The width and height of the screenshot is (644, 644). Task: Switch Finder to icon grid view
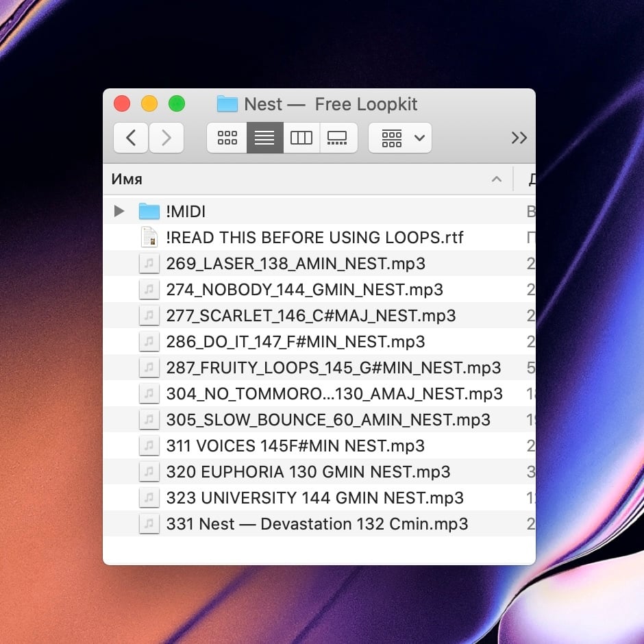pyautogui.click(x=227, y=138)
